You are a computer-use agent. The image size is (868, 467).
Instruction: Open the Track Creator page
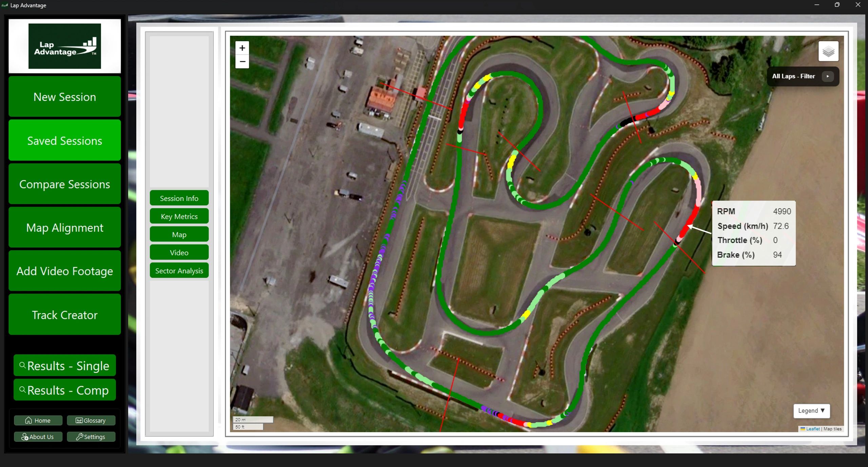(x=64, y=315)
